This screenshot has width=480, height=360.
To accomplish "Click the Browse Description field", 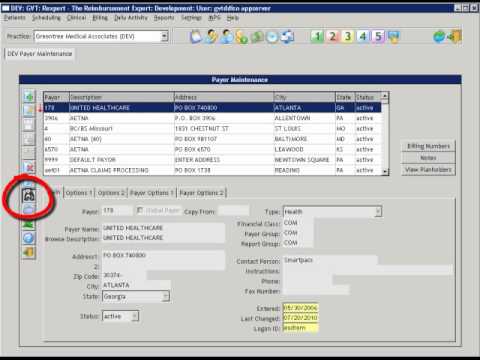I will (163, 238).
